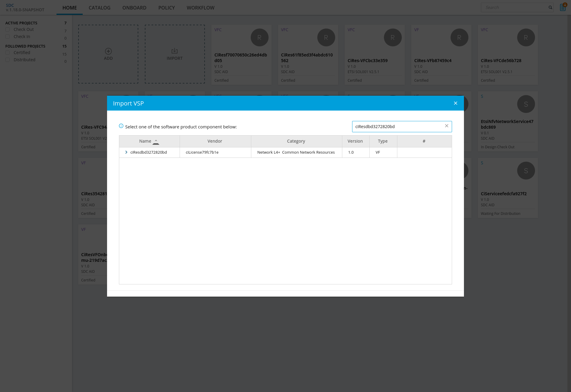
Task: Select the Network L4+ category cell
Action: 296,152
